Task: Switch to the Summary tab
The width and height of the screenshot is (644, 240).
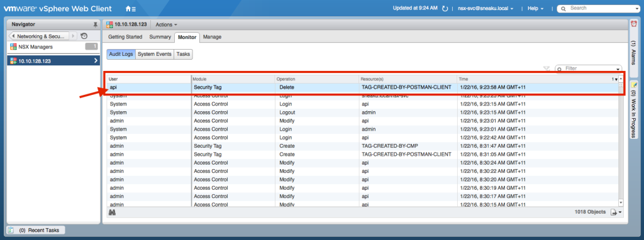Action: click(160, 37)
